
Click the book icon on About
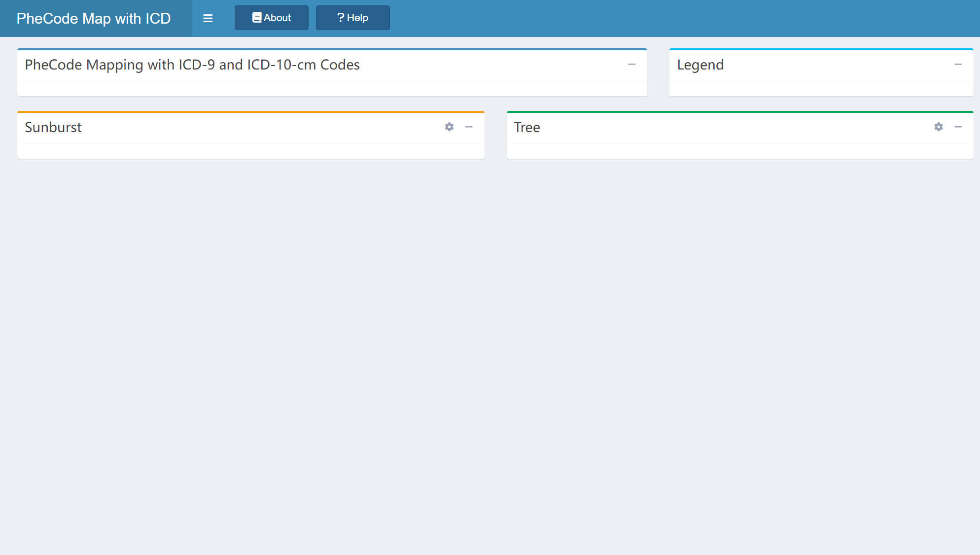pyautogui.click(x=257, y=18)
